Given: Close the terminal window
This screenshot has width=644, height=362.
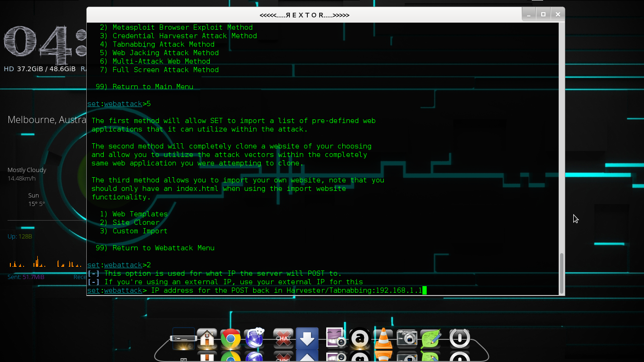Looking at the screenshot, I should pos(558,15).
